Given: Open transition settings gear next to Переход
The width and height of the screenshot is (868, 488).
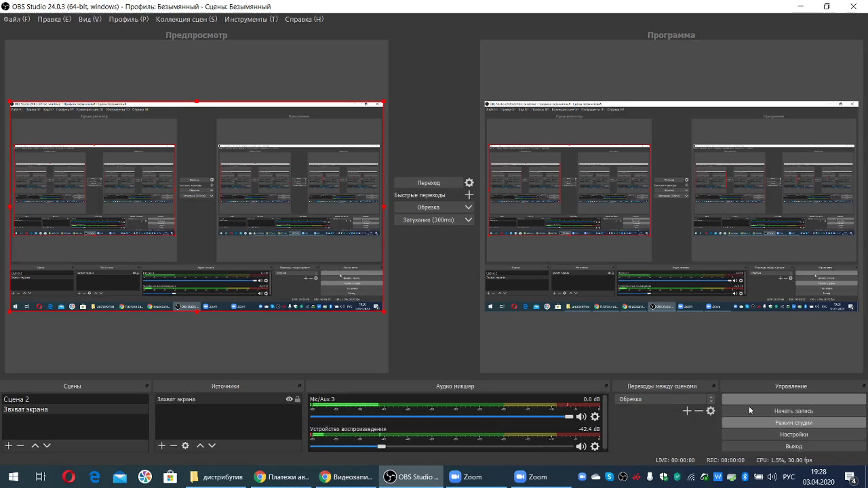Looking at the screenshot, I should point(469,183).
